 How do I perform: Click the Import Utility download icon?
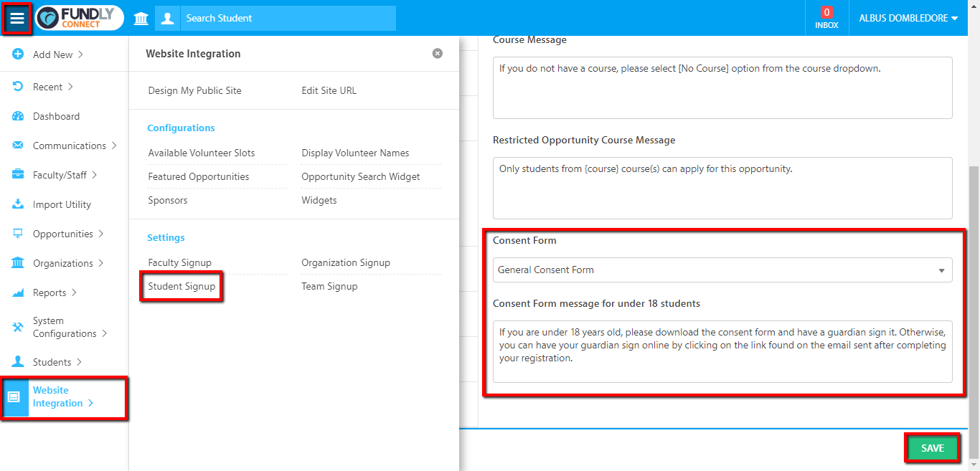(18, 204)
